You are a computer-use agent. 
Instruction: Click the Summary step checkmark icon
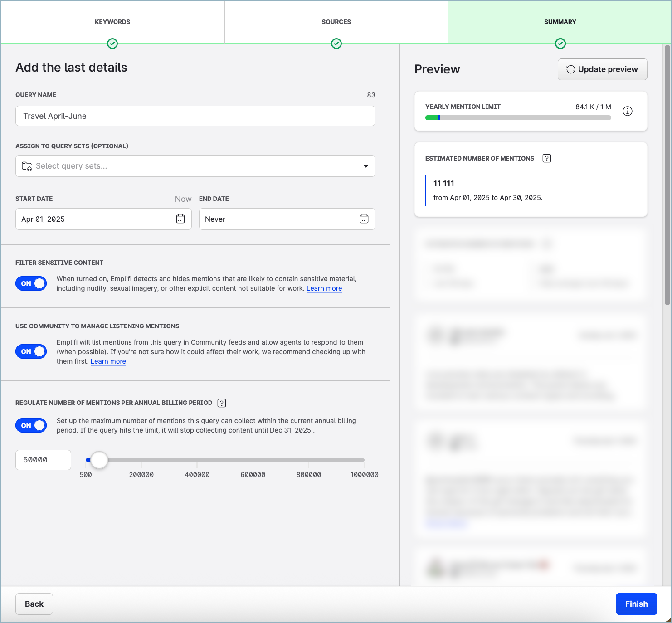click(x=560, y=44)
